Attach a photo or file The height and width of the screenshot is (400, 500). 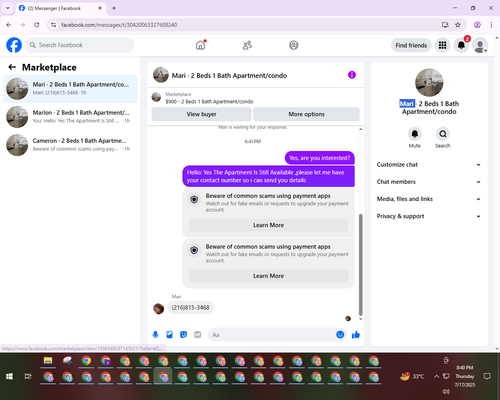[169, 335]
